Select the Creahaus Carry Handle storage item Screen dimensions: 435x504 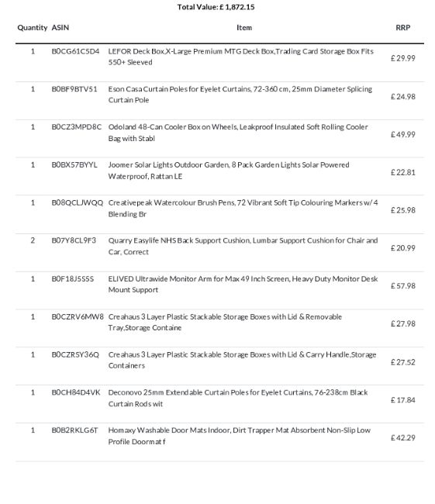242,360
